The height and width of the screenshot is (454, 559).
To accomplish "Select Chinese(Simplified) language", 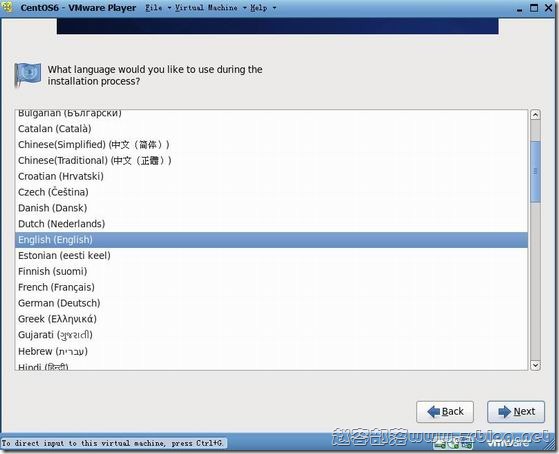I will 271,145.
